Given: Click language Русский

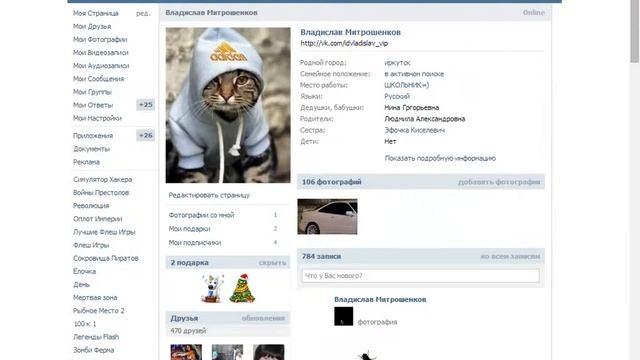Looking at the screenshot, I should (x=397, y=96).
